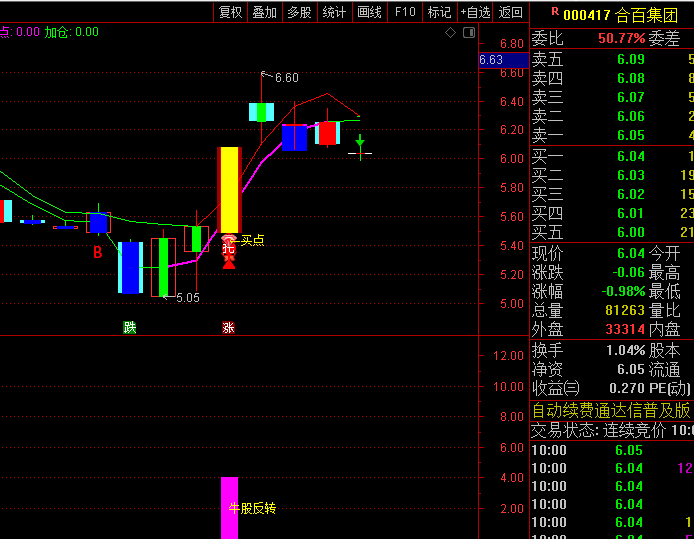This screenshot has width=694, height=539.
Task: Open the 叠加 overlay option
Action: click(x=265, y=12)
